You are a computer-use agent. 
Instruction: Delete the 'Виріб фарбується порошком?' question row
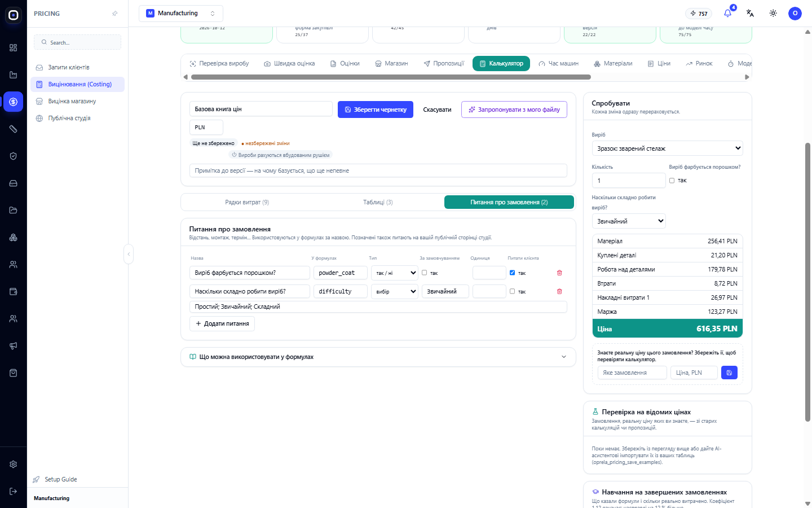tap(559, 273)
